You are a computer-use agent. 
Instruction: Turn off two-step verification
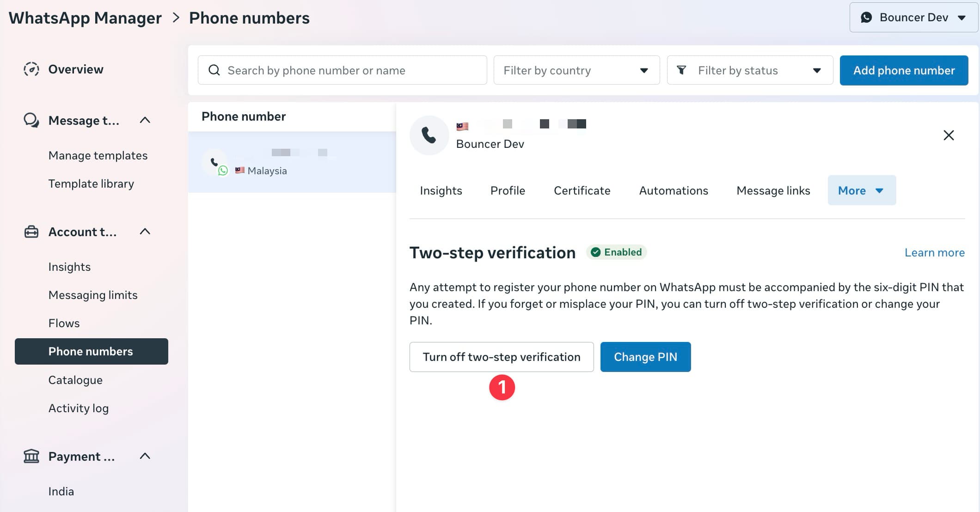[501, 357]
